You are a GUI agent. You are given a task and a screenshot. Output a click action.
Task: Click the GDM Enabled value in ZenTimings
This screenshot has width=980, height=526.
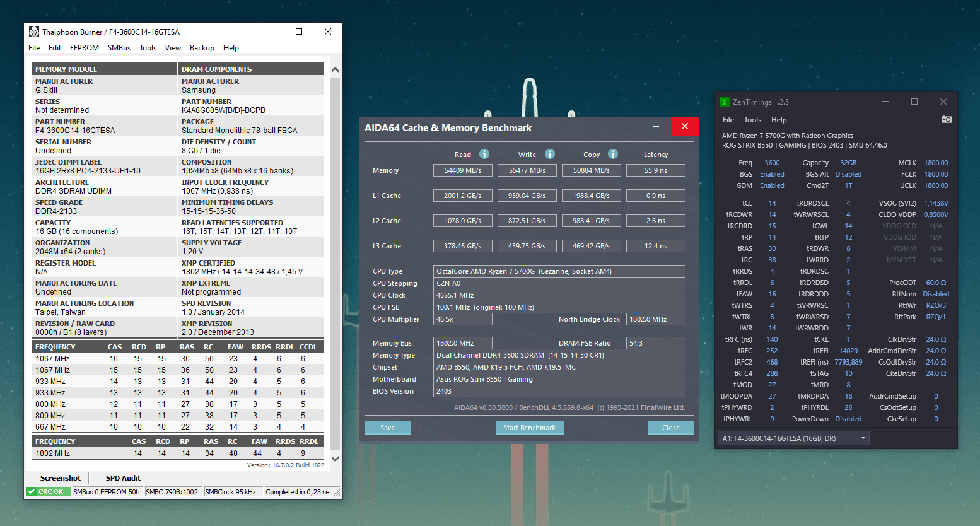pyautogui.click(x=772, y=185)
